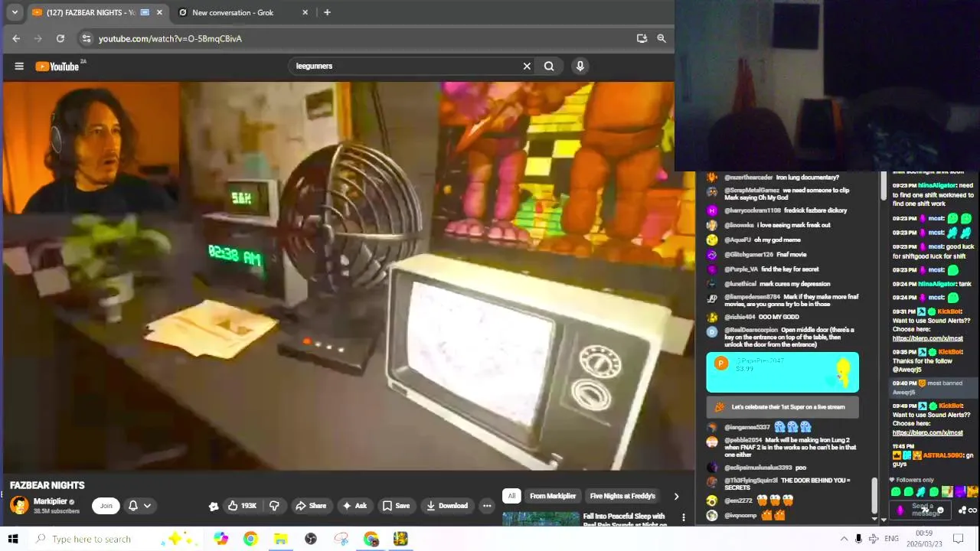
Task: Open more actions three-dot menu
Action: pos(487,506)
